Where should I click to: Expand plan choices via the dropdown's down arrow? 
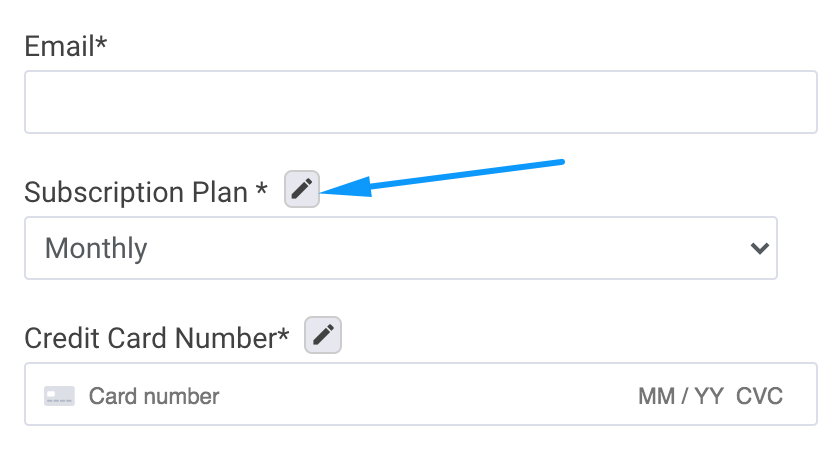759,248
